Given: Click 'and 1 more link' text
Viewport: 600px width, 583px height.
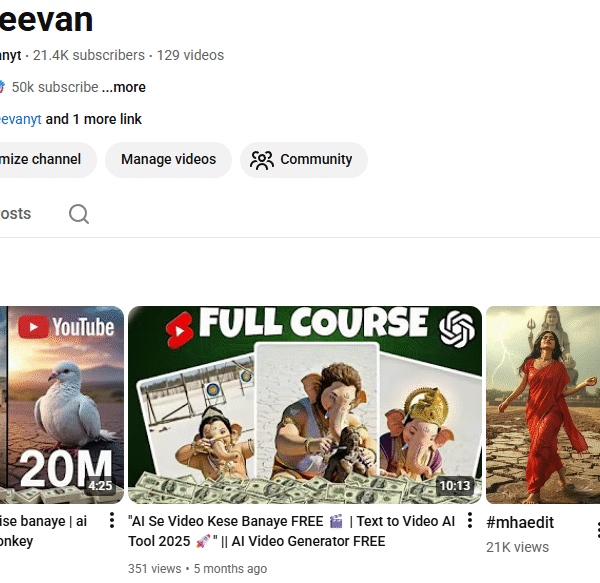Looking at the screenshot, I should tap(93, 119).
